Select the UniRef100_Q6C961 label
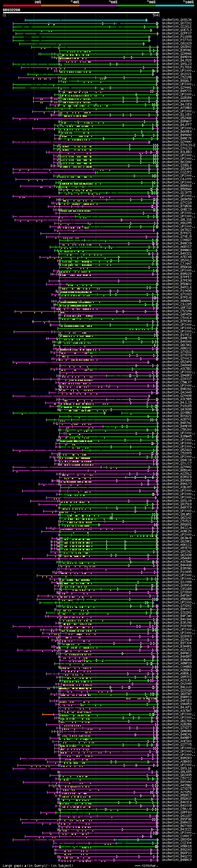Screen dimensions: 197x868 [x=177, y=345]
